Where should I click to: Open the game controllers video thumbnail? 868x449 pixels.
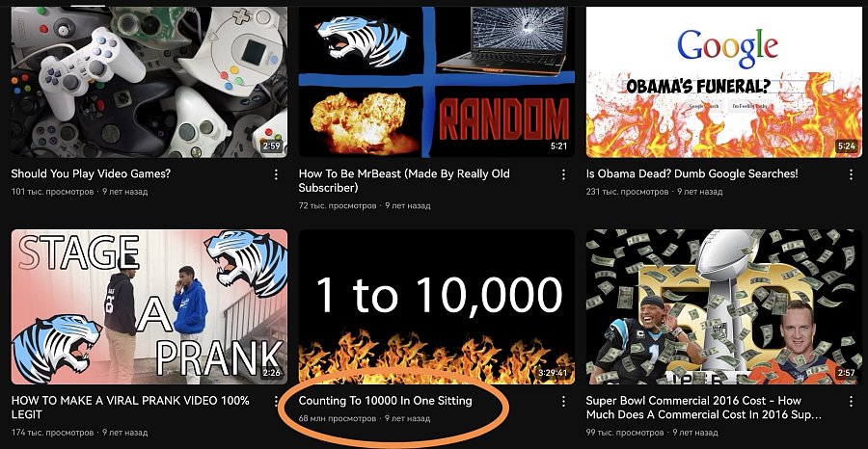[149, 82]
